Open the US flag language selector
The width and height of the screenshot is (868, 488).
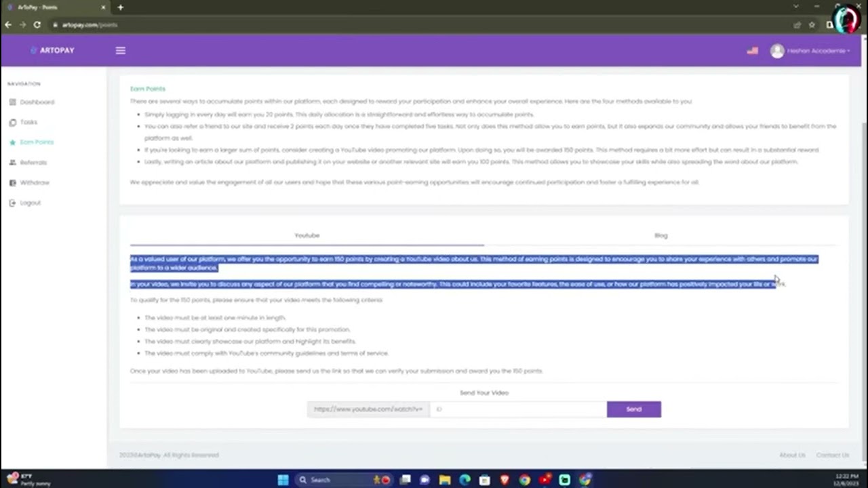pos(752,51)
